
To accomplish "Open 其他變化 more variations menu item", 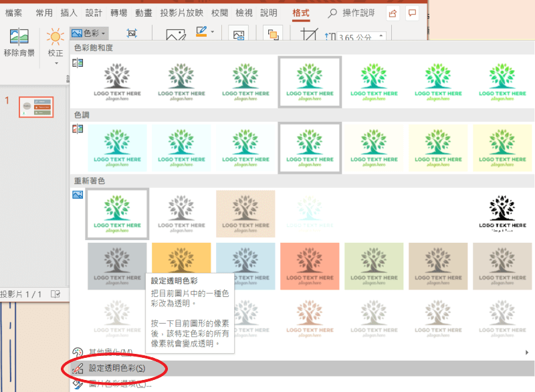I will [x=302, y=353].
